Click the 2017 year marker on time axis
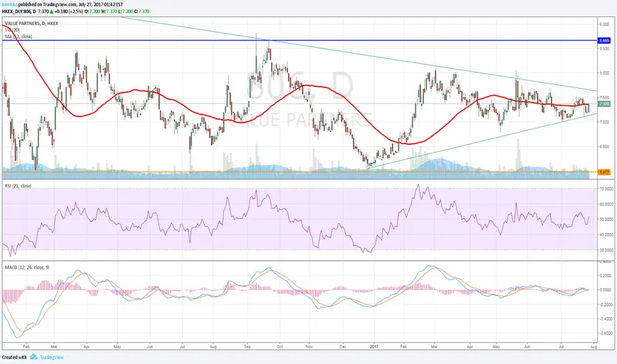Screen dimensions: 617x364 coord(374,347)
